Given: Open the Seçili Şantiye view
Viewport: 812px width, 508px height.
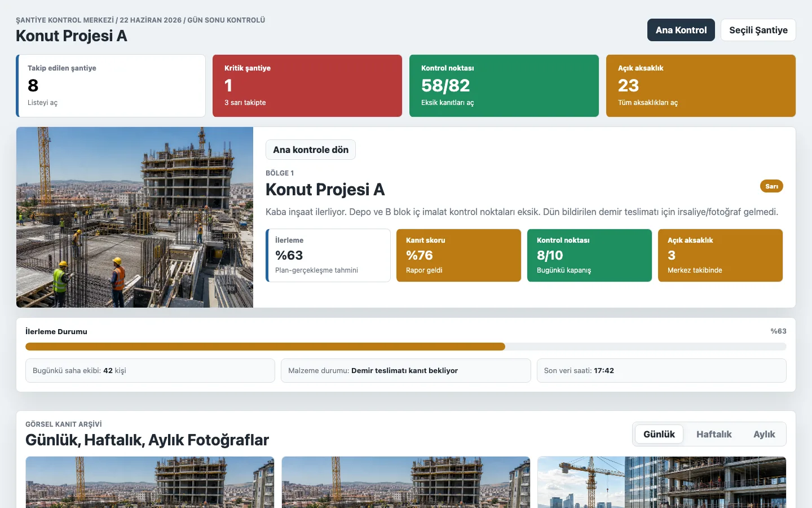Looking at the screenshot, I should pos(758,30).
